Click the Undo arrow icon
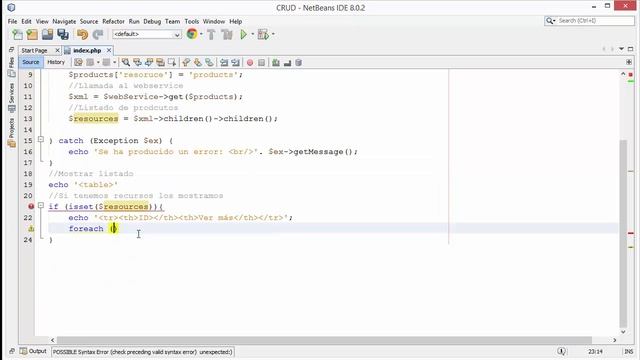The width and height of the screenshot is (640, 360). 82,35
